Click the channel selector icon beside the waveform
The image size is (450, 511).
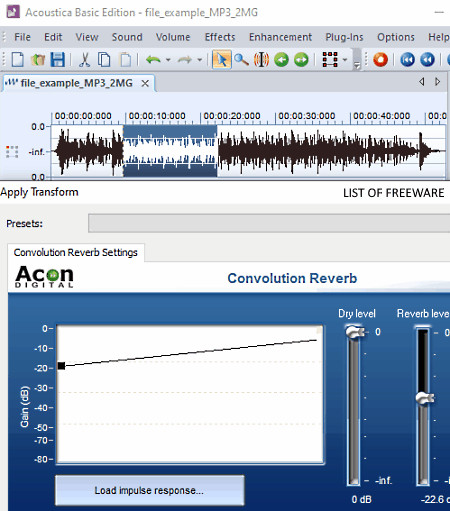pyautogui.click(x=12, y=152)
